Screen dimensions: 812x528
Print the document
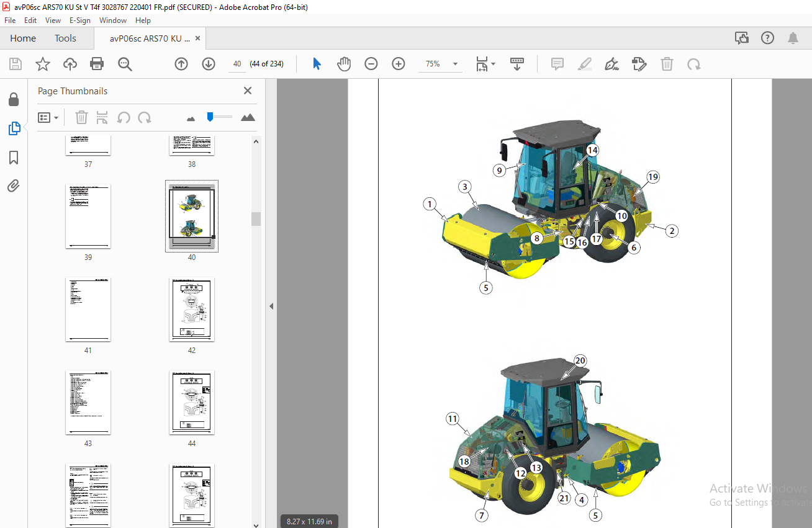97,64
